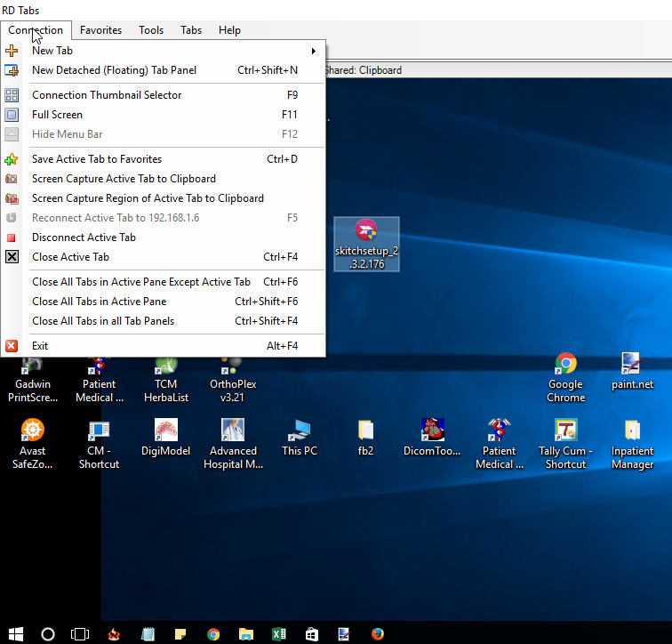Viewport: 672px width, 644px height.
Task: Select the fb2 folder icon
Action: coord(365,438)
